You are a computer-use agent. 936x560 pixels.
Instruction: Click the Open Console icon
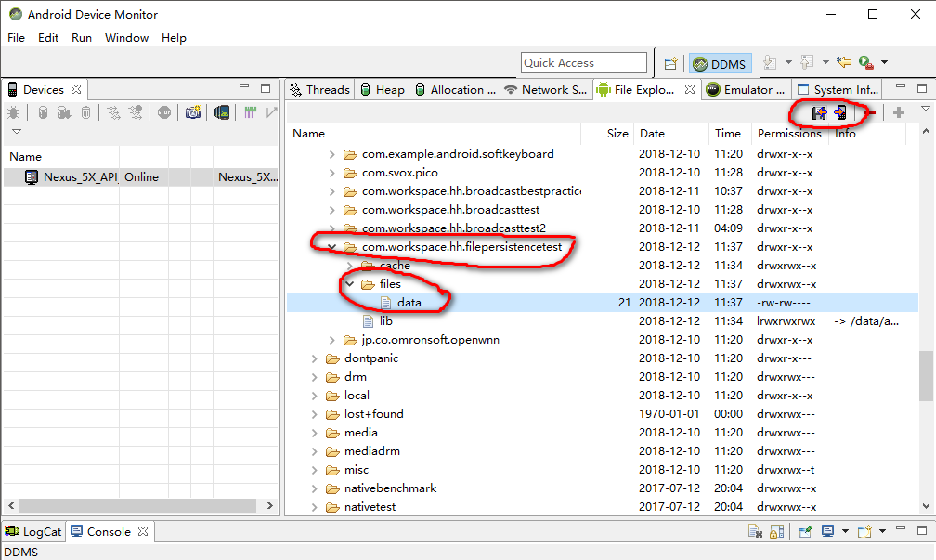tap(864, 531)
